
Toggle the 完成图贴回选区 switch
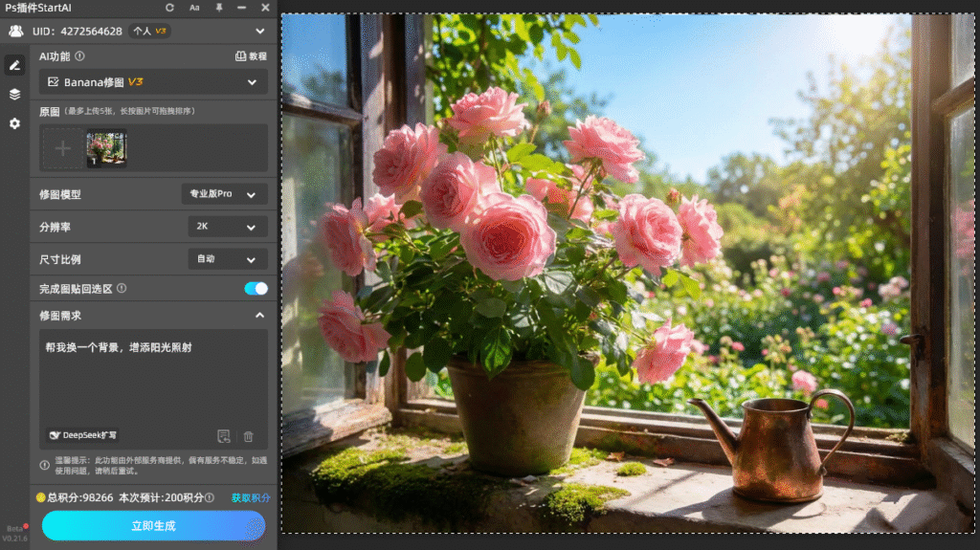(x=256, y=288)
